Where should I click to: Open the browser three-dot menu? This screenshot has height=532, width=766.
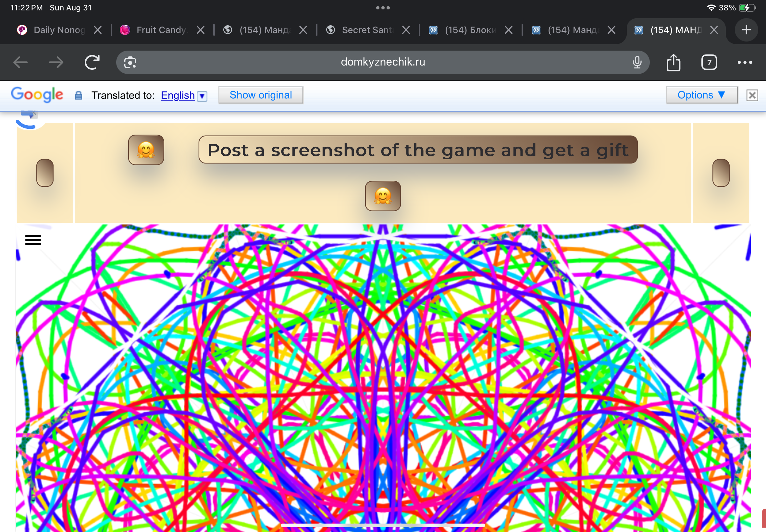745,62
